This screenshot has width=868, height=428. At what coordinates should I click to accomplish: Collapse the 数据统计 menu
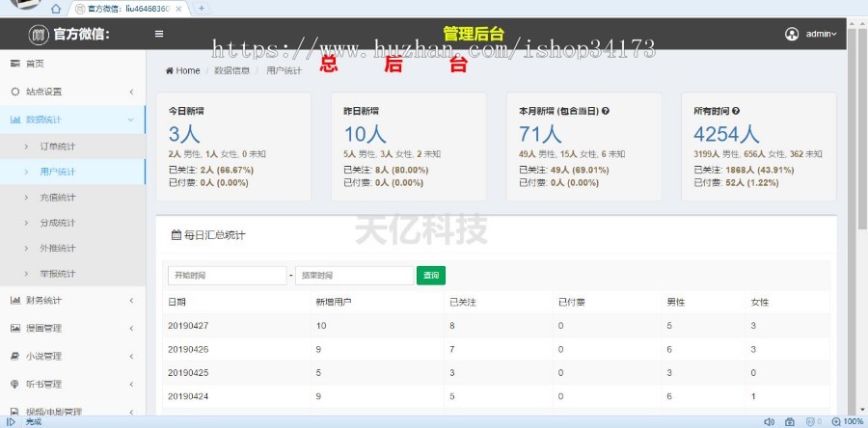pos(72,120)
